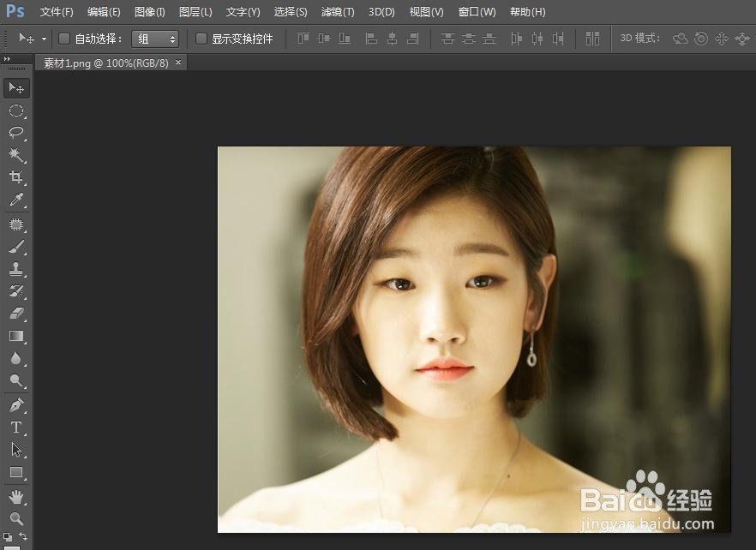Select the Horizontal Type tool

pyautogui.click(x=16, y=427)
